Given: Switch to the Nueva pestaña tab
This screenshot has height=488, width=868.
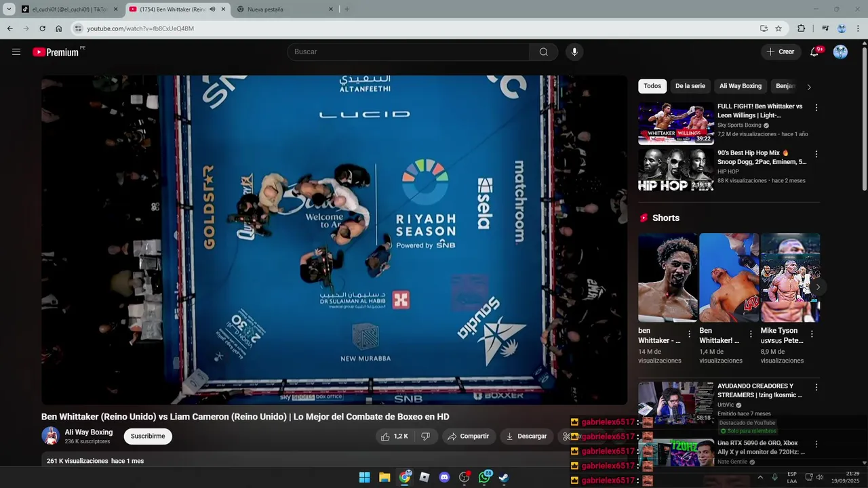Looking at the screenshot, I should [285, 9].
